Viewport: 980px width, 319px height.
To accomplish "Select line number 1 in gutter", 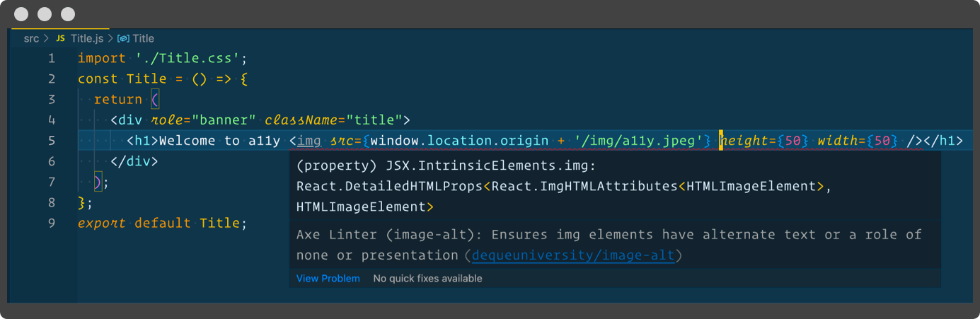I will [51, 58].
